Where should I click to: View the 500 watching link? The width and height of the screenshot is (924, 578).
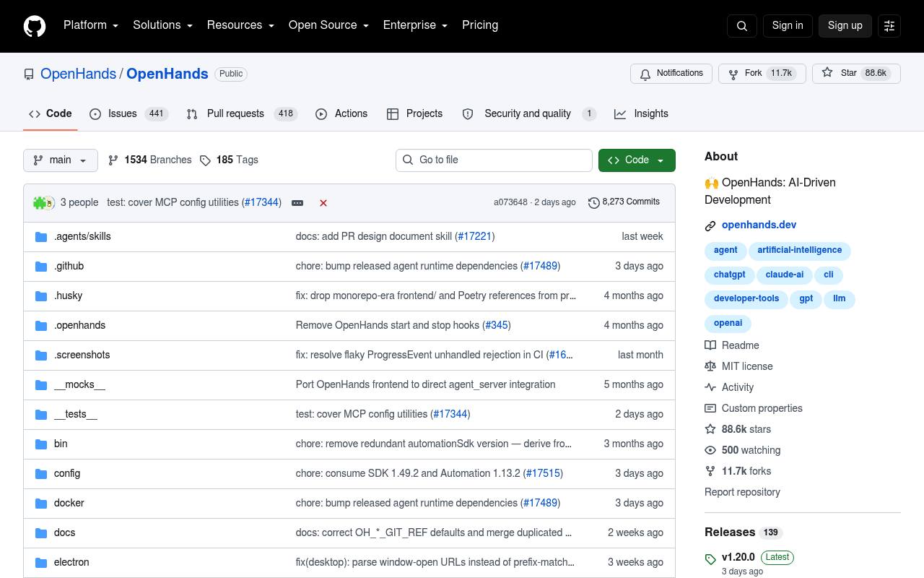(x=742, y=451)
